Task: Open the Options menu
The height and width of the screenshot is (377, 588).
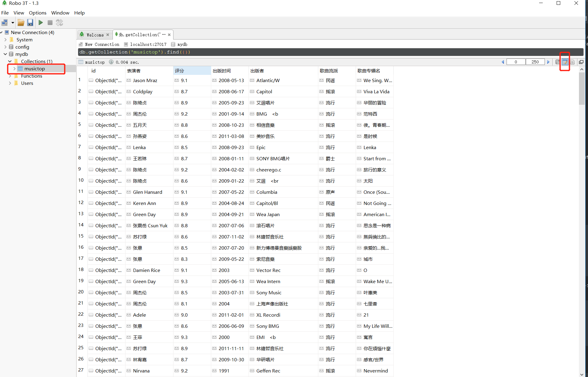Action: coord(38,13)
